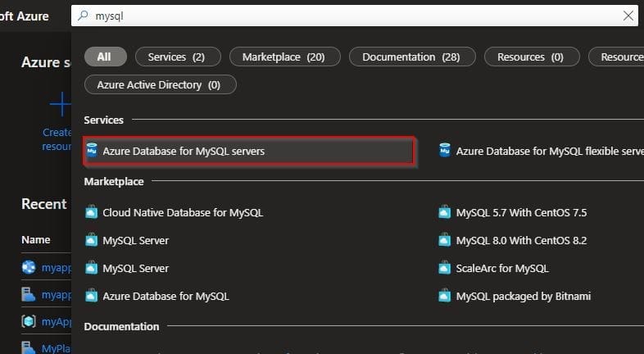Open Azure Database for MySQL marketplace item

point(166,297)
